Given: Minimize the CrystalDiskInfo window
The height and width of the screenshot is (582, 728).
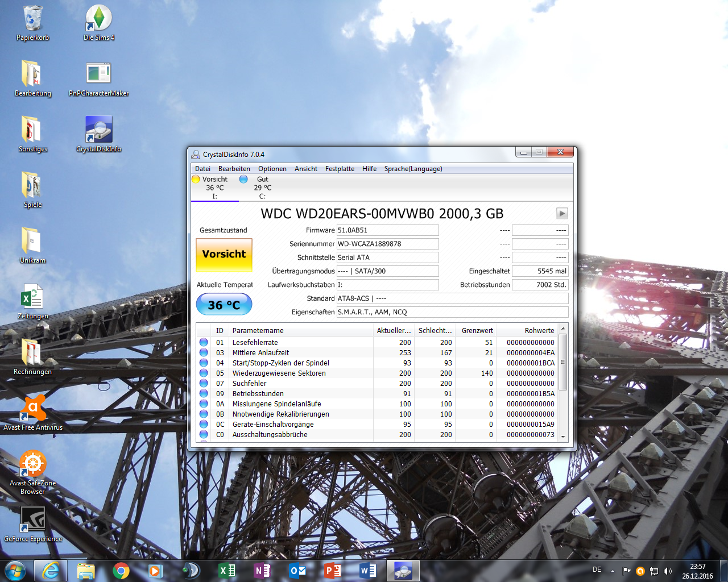Looking at the screenshot, I should click(524, 152).
